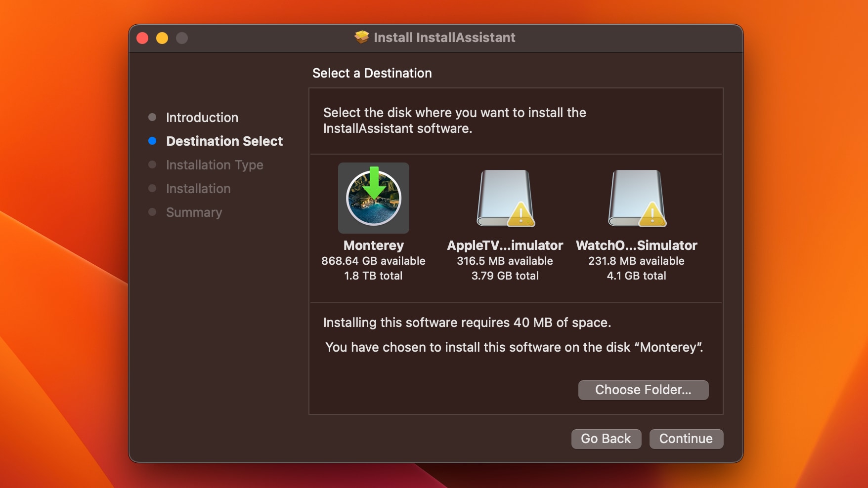Click the WatchO...Simulator disk name label
Viewport: 868px width, 488px height.
click(637, 245)
